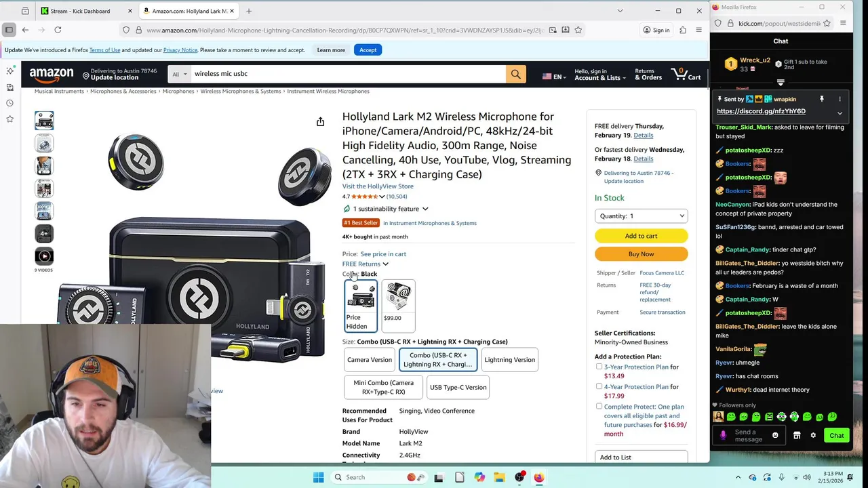Check the 4-Year Protection Plan box
The image size is (868, 488).
point(599,386)
